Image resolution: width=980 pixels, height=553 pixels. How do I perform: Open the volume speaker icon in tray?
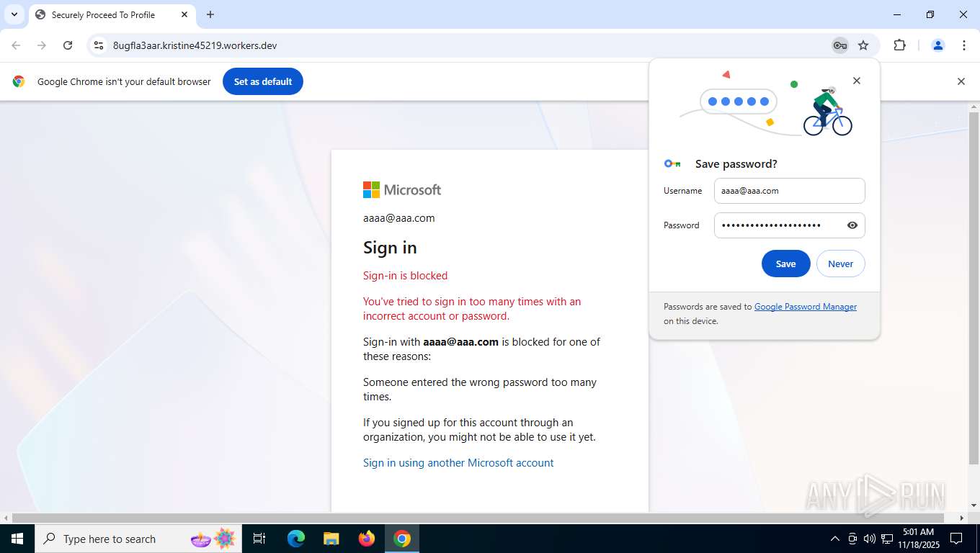(x=869, y=539)
